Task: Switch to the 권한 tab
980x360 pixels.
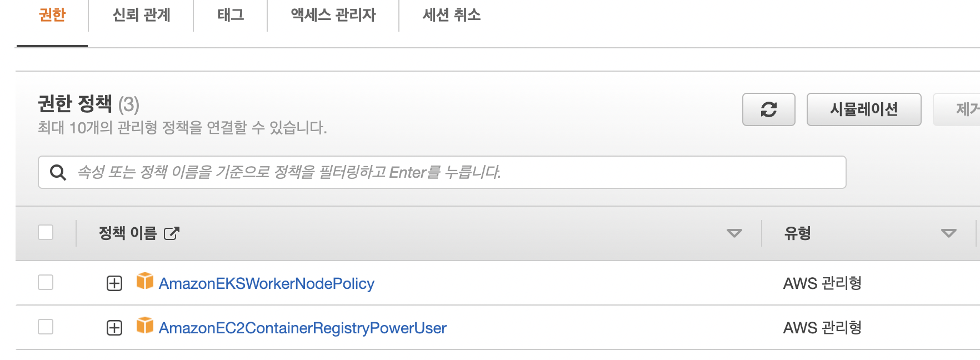Action: (52, 15)
